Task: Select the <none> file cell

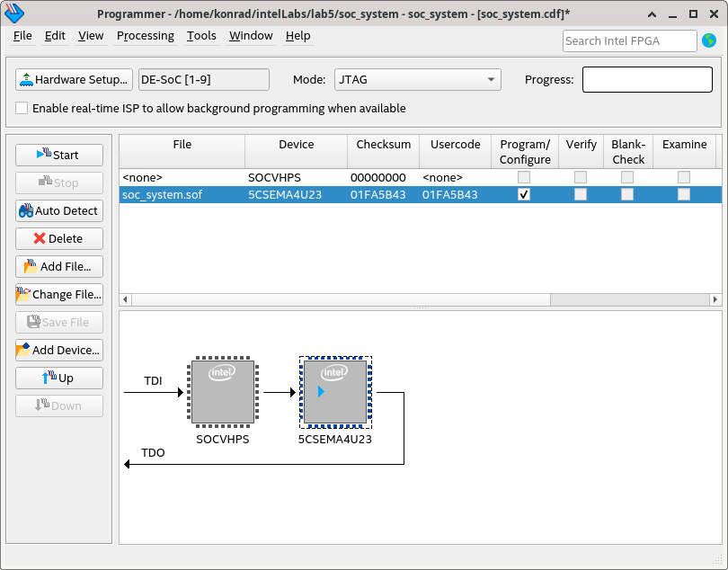Action: click(182, 177)
